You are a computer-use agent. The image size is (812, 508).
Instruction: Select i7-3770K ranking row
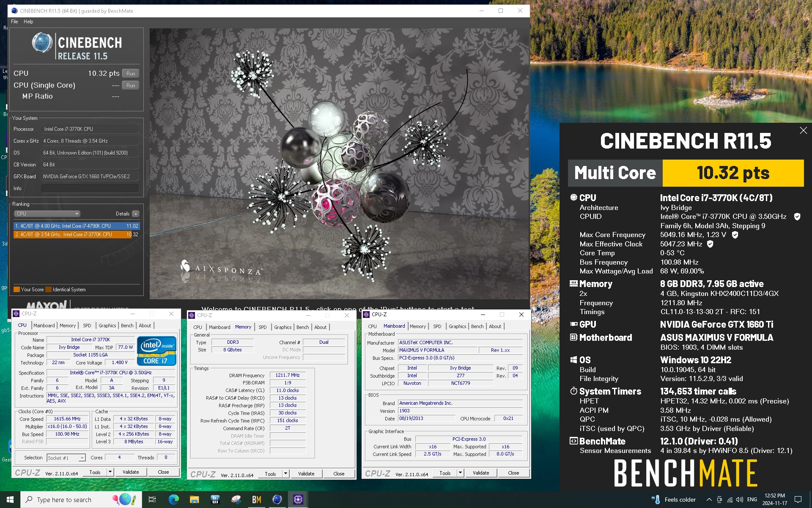[76, 234]
